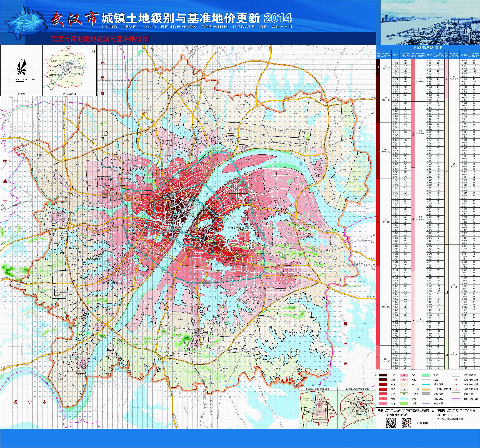
Task: Click the 山体 green legend swatch
Action: (x=404, y=404)
